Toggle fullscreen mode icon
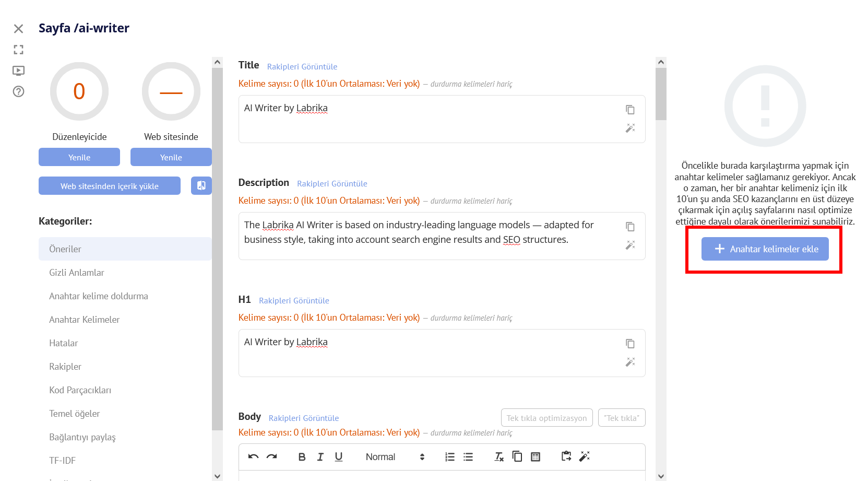 19,50
